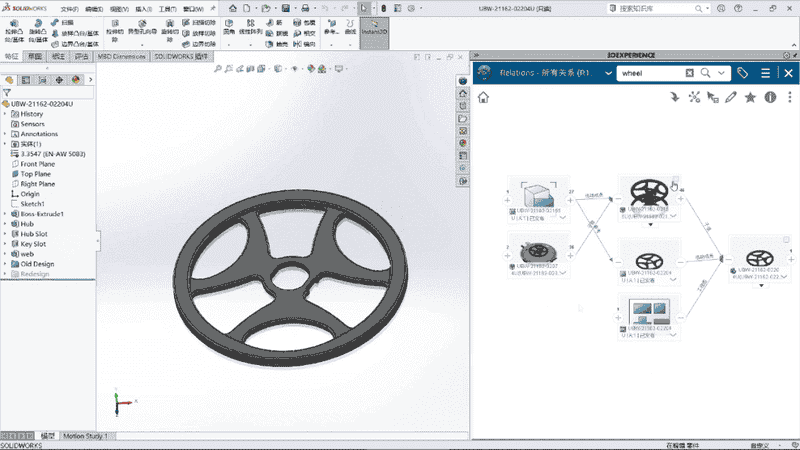Choose the Swept Boss (扫描) feature
This screenshot has width=800, height=450.
pos(62,22)
